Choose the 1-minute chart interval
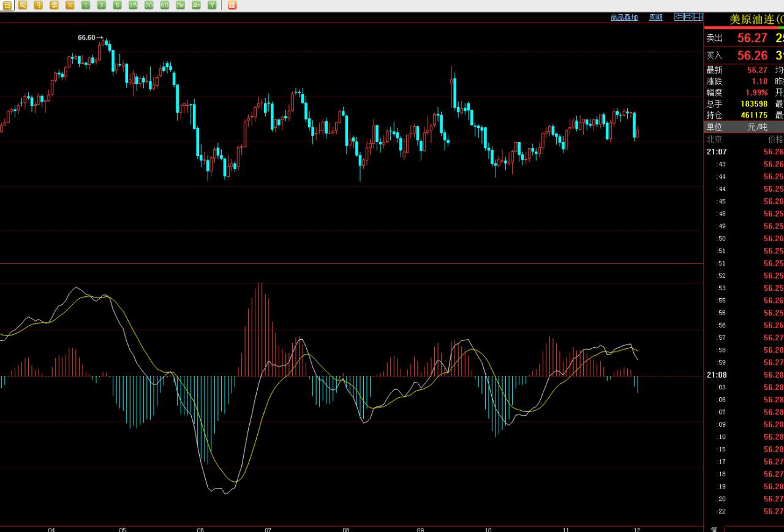Screen dimensions: 784x532 (86, 5)
